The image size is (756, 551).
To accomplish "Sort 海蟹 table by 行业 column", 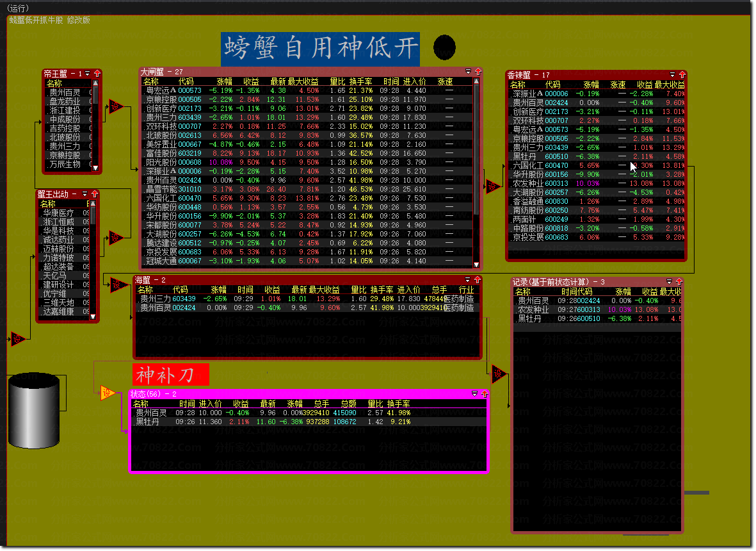I will click(x=466, y=290).
